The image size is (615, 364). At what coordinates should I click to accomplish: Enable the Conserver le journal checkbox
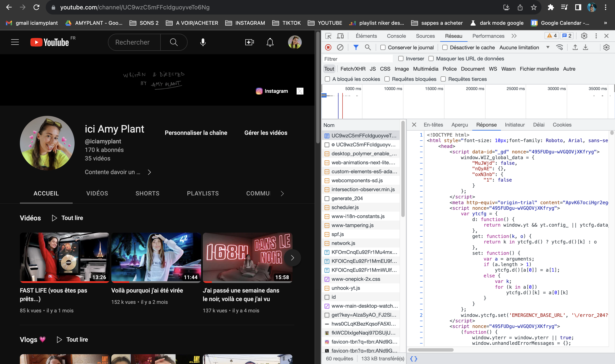[383, 47]
